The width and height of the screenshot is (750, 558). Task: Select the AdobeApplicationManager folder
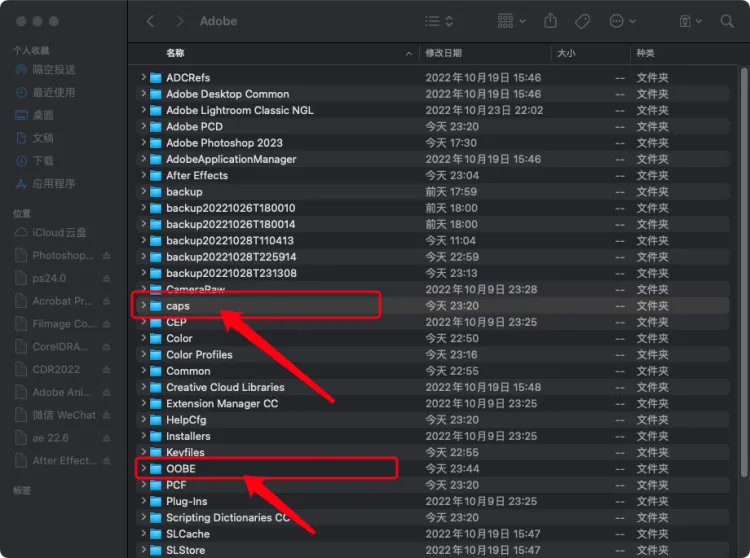[x=231, y=159]
